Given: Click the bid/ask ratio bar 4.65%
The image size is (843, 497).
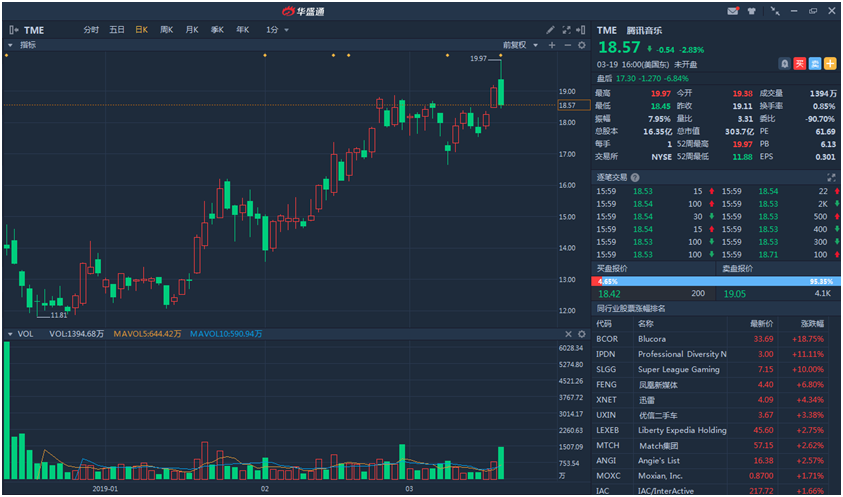Looking at the screenshot, I should point(716,281).
